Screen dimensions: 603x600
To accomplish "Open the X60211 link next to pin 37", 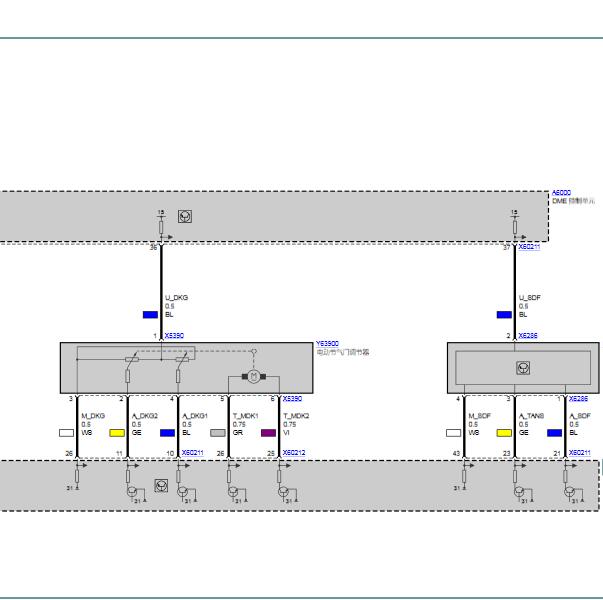I will tap(529, 247).
